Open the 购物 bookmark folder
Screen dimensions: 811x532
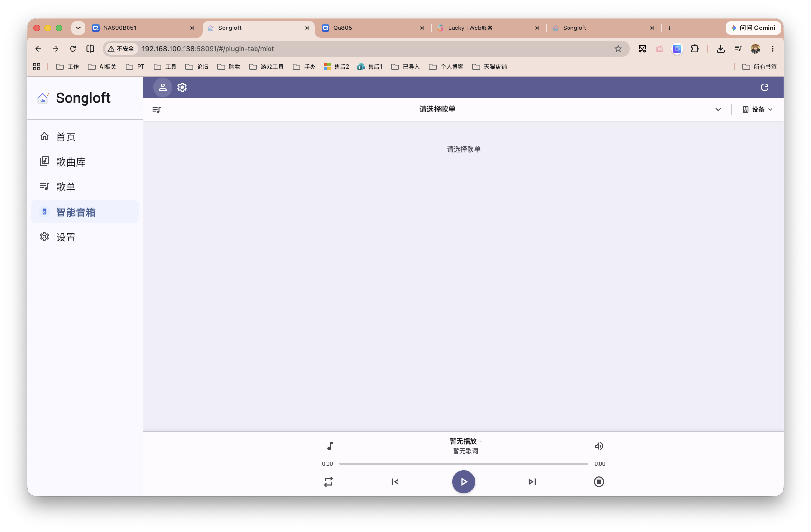tap(229, 67)
